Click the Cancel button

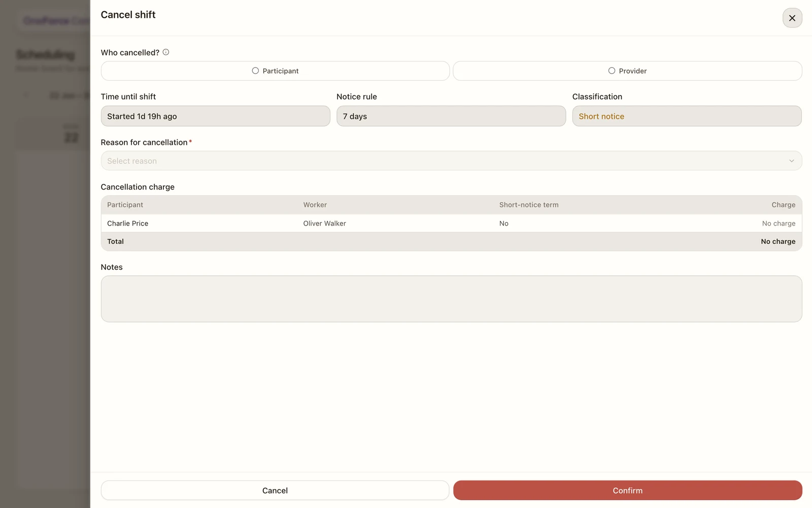275,490
